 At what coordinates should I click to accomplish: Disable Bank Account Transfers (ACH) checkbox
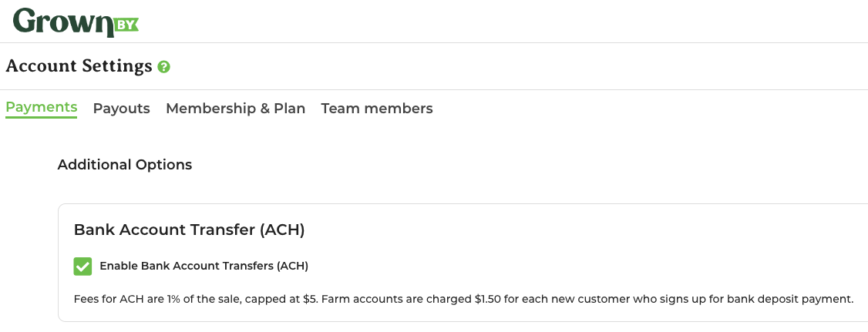pos(82,267)
